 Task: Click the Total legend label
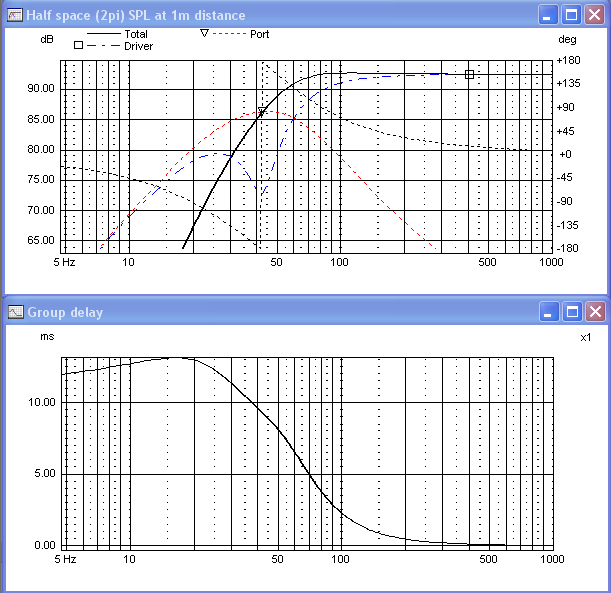(x=136, y=34)
